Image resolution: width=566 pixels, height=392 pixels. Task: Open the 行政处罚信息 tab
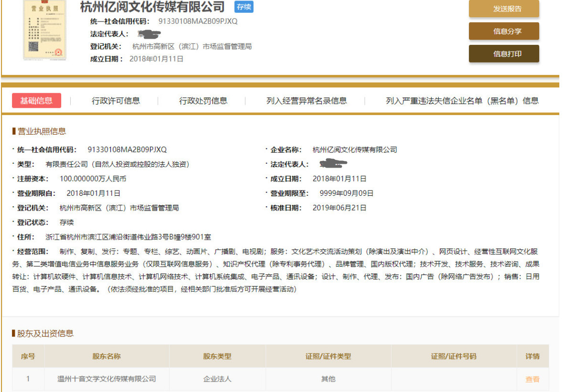click(x=203, y=101)
